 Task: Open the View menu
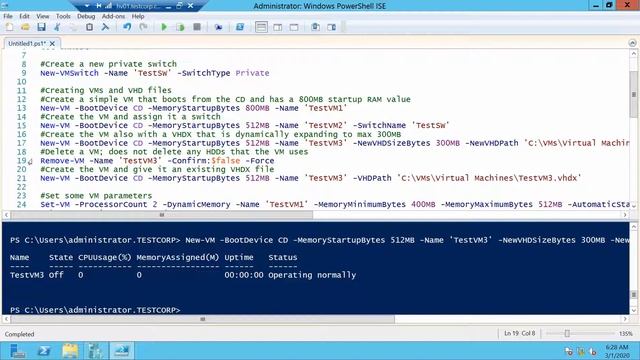42,16
